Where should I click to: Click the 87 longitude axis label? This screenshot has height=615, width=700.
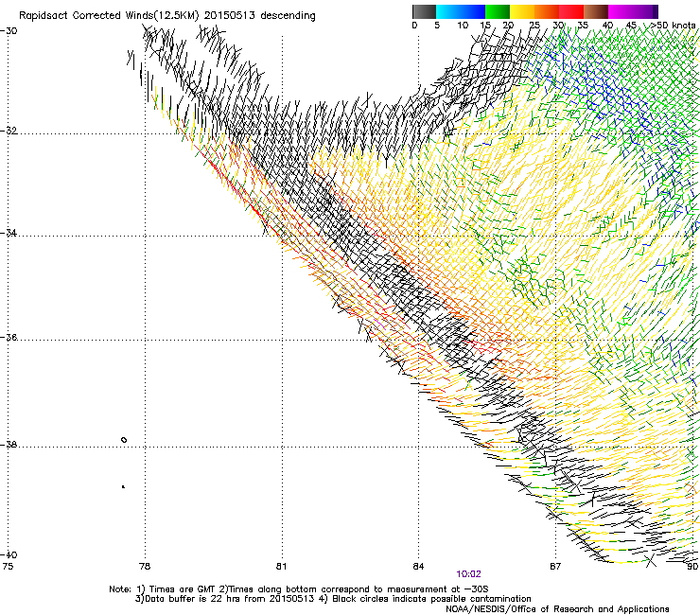pos(555,567)
